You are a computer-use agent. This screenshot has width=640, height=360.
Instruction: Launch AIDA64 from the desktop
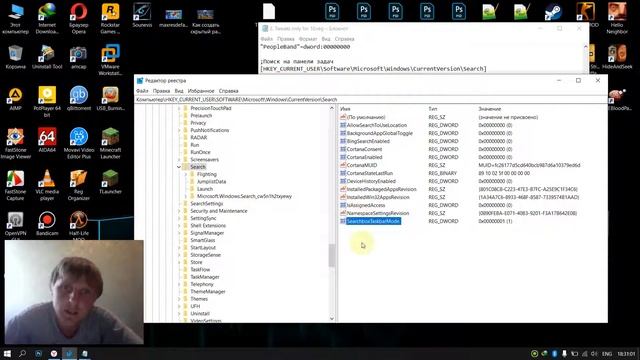pyautogui.click(x=47, y=140)
